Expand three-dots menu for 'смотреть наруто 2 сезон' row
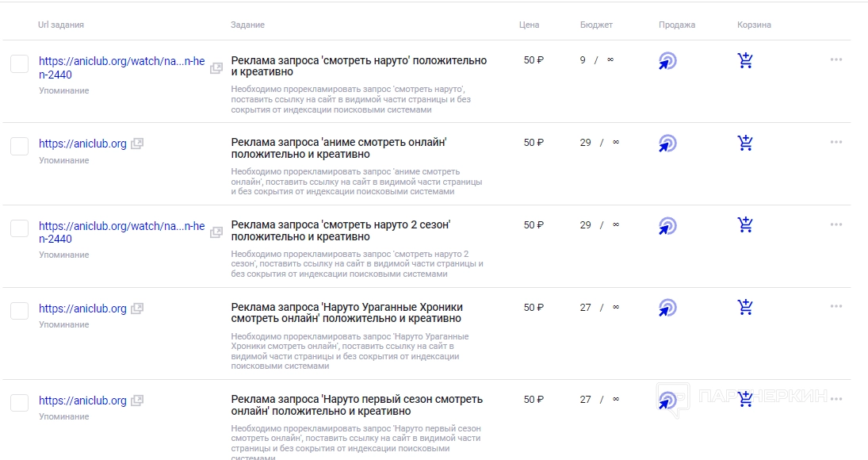This screenshot has width=868, height=460. coord(836,224)
